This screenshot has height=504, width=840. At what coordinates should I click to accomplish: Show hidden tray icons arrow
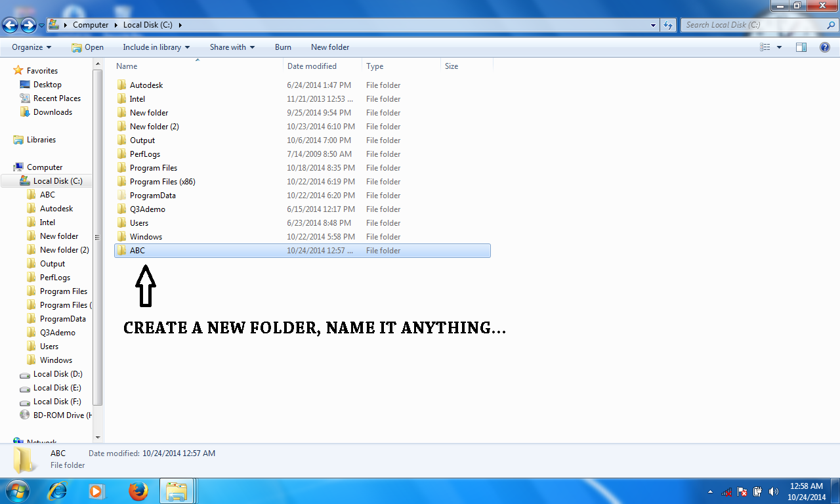coord(710,492)
